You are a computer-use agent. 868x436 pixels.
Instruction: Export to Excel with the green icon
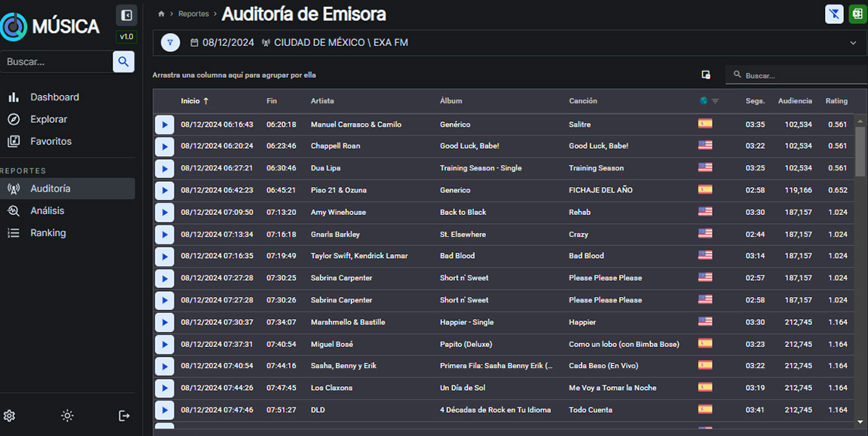[x=857, y=14]
